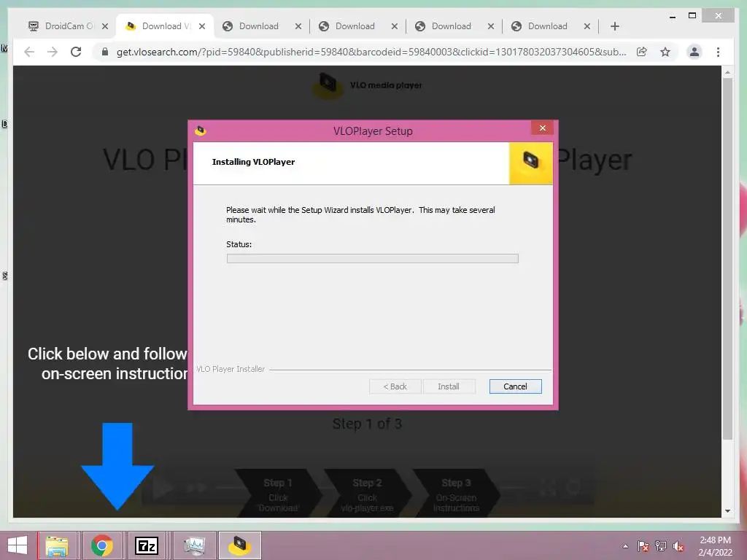Click the installation status progress bar

pos(373,258)
